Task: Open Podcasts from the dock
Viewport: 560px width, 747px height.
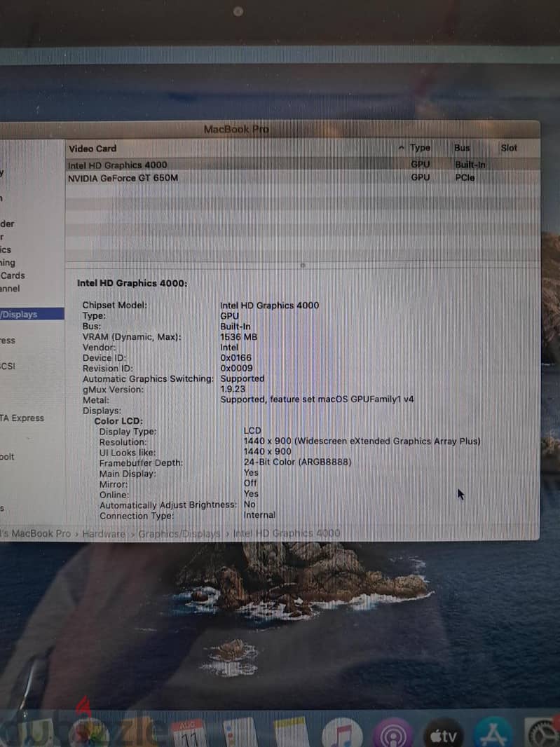Action: tap(392, 733)
